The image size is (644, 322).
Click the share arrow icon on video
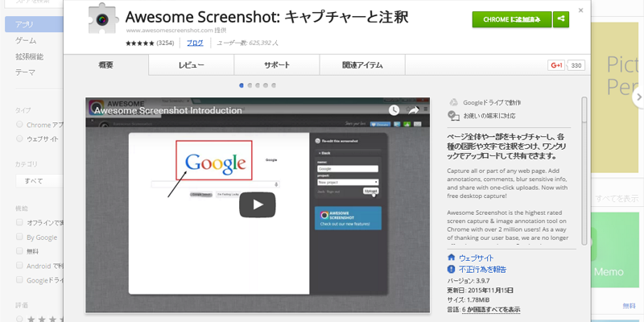[413, 110]
